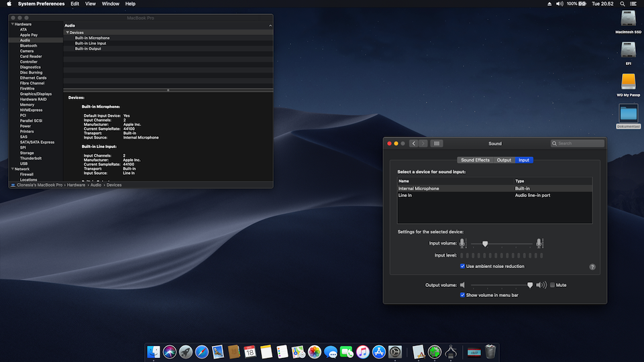The width and height of the screenshot is (644, 362).
Task: Click the help question mark button
Action: point(592,267)
